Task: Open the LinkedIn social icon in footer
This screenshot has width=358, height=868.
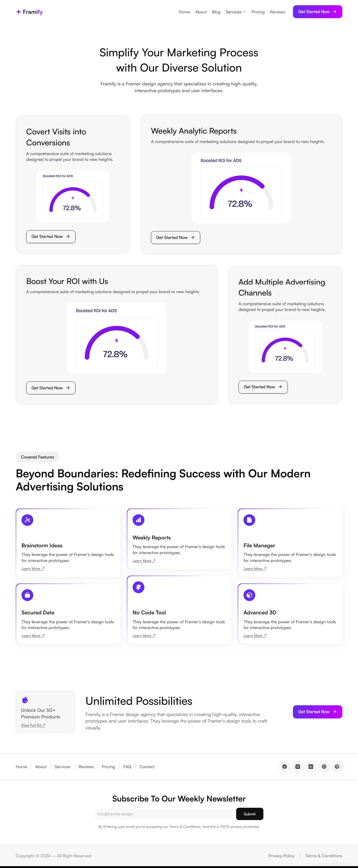Action: click(x=311, y=767)
